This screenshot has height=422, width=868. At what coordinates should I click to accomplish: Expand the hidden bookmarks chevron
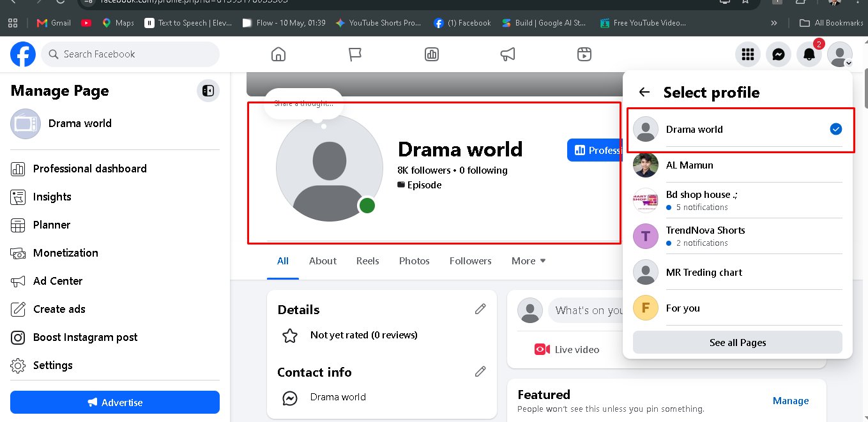coord(774,22)
